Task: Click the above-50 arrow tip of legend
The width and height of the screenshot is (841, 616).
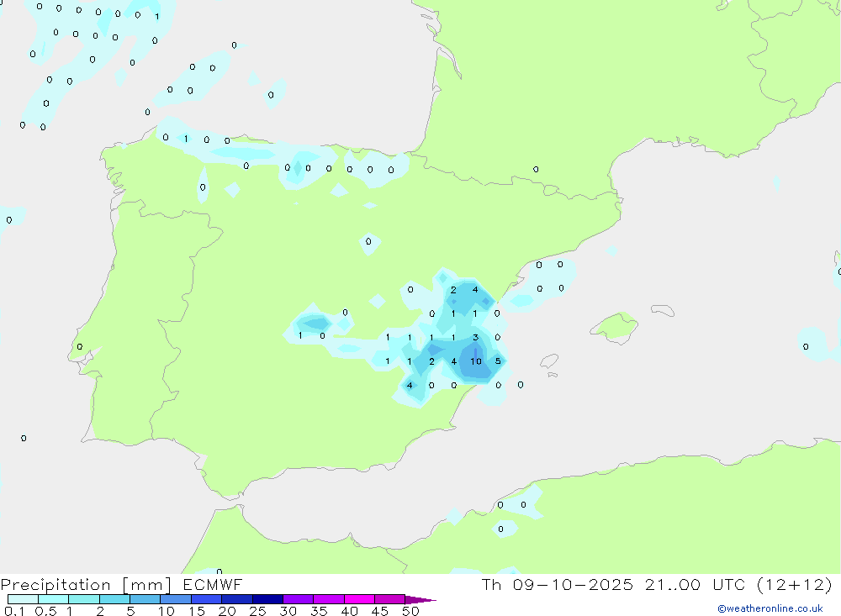Action: tap(420, 599)
